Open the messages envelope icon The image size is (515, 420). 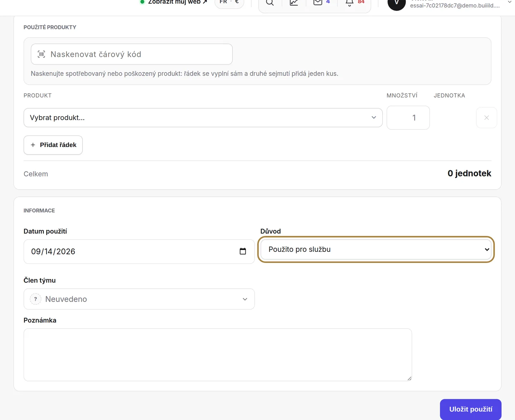point(318,2)
